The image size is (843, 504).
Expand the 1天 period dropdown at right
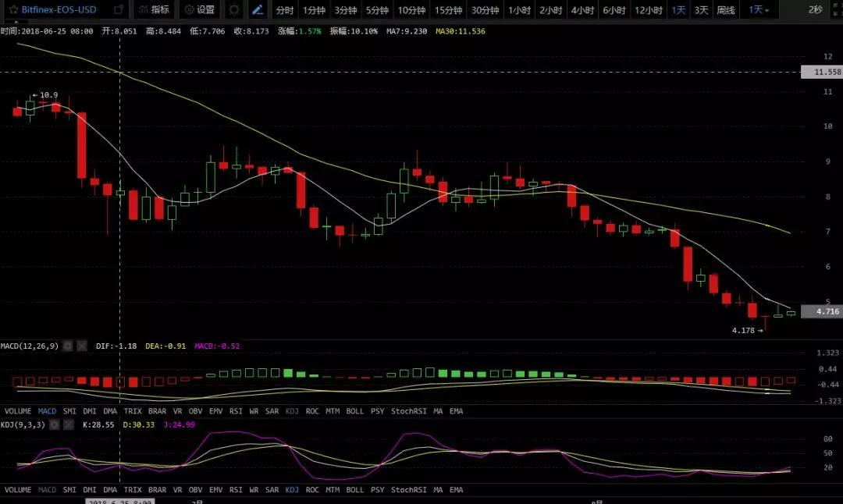tap(758, 10)
